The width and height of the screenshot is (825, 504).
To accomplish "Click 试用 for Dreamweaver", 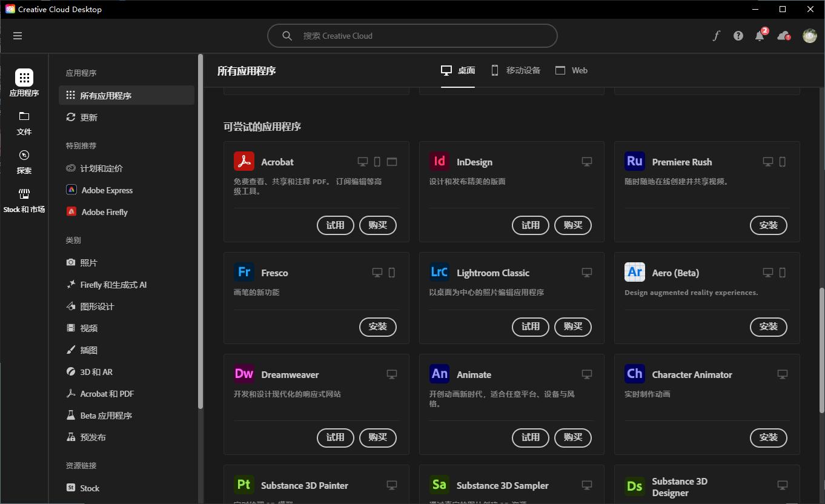I will pyautogui.click(x=335, y=437).
